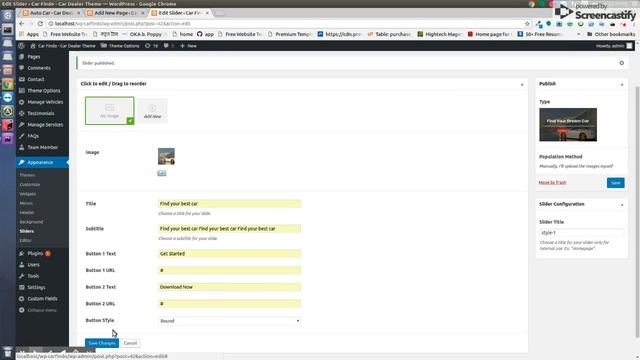This screenshot has width=640, height=360.
Task: Click the Add New slide tile
Action: click(x=152, y=111)
